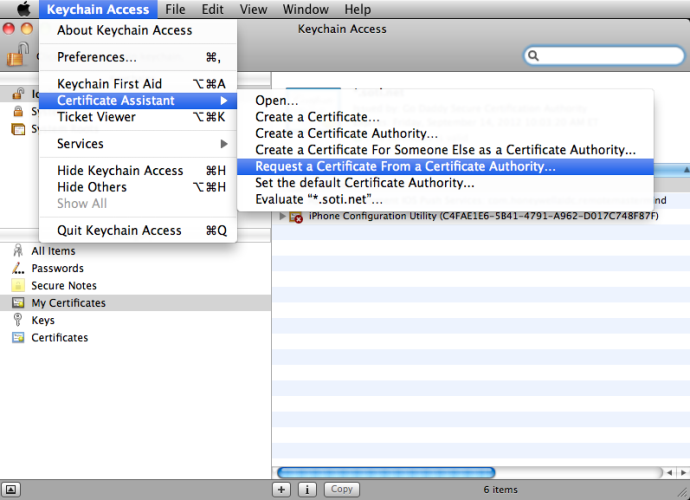The width and height of the screenshot is (690, 500).
Task: Select the Keys category icon
Action: point(18,320)
